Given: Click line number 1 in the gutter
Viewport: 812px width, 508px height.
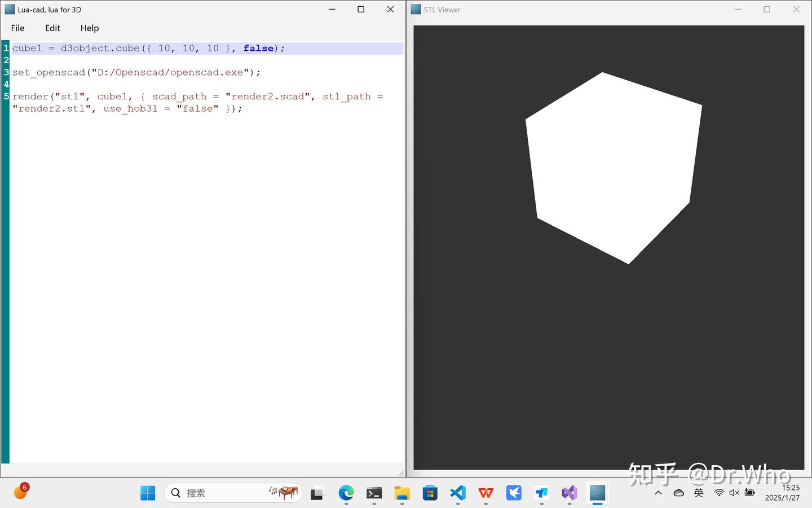Looking at the screenshot, I should (6, 49).
